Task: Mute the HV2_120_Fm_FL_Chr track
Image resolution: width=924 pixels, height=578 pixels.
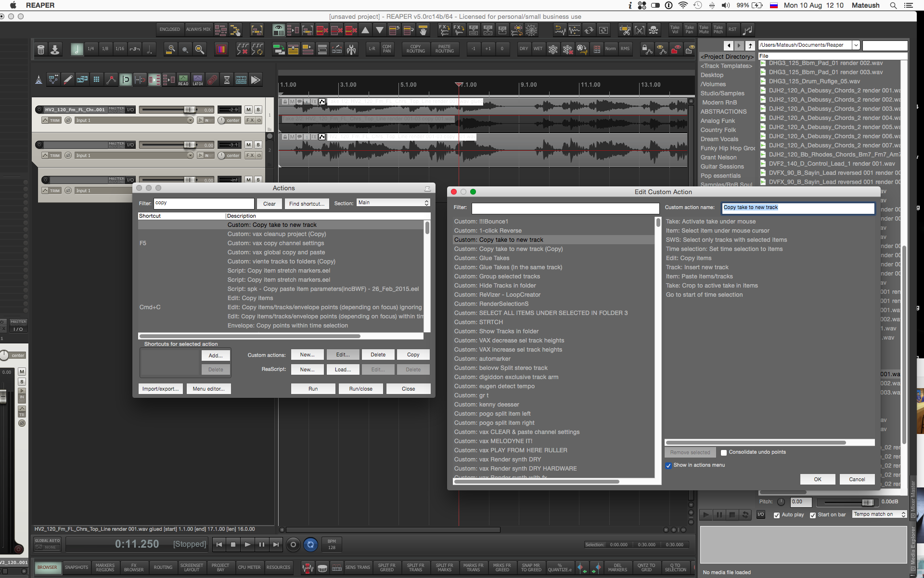Action: coord(248,110)
